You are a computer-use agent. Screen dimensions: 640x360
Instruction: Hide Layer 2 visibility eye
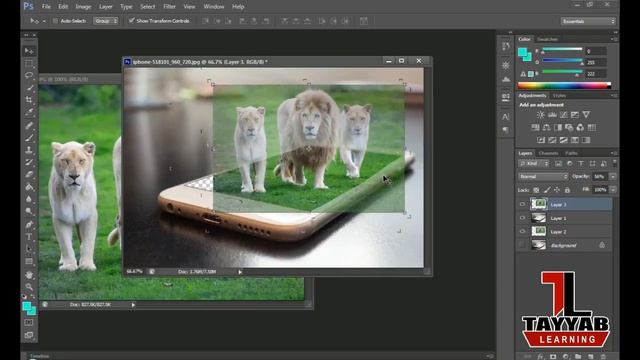[522, 231]
